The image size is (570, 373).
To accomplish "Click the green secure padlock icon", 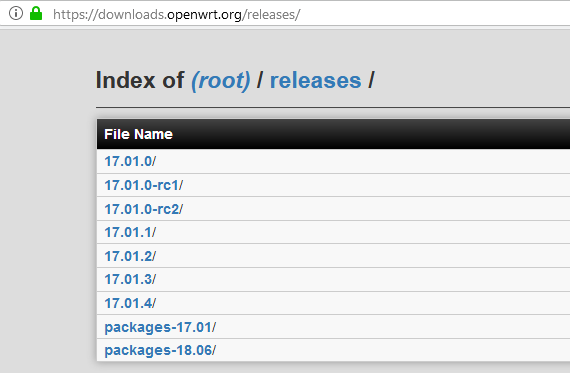I will click(36, 13).
